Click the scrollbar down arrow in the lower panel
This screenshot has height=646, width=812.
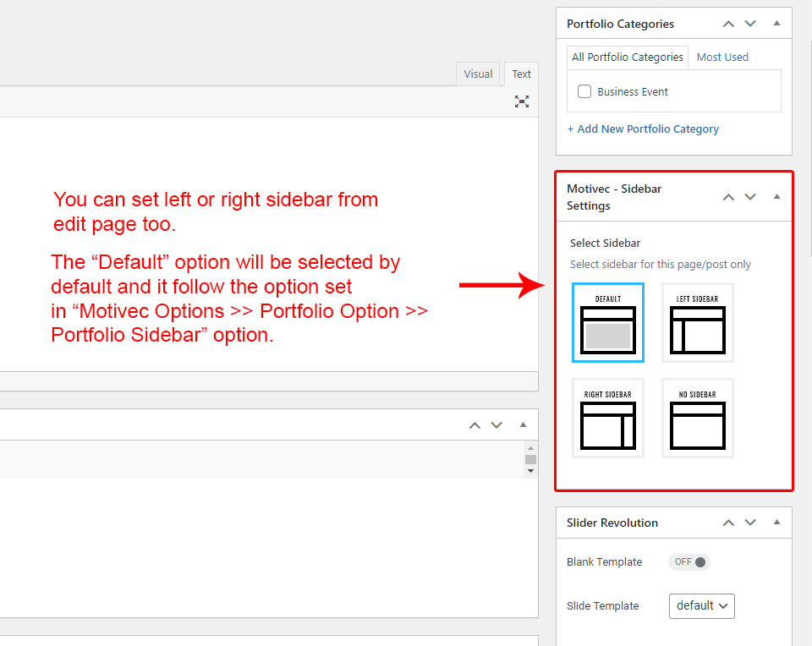530,470
